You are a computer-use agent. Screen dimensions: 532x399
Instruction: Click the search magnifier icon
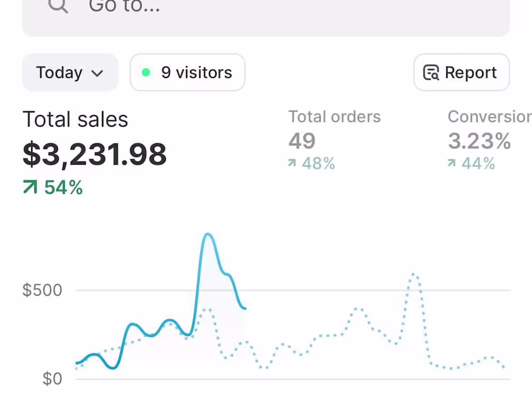pyautogui.click(x=57, y=6)
